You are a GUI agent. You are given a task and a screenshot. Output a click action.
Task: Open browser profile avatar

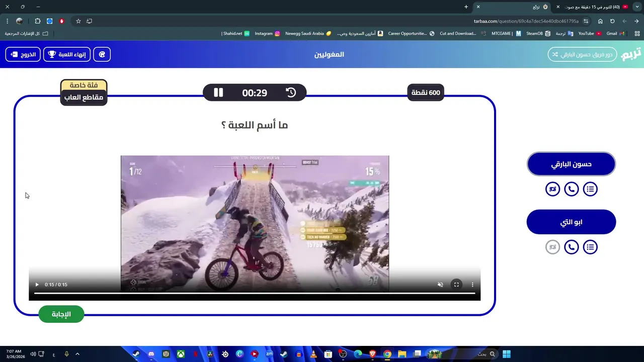point(19,21)
